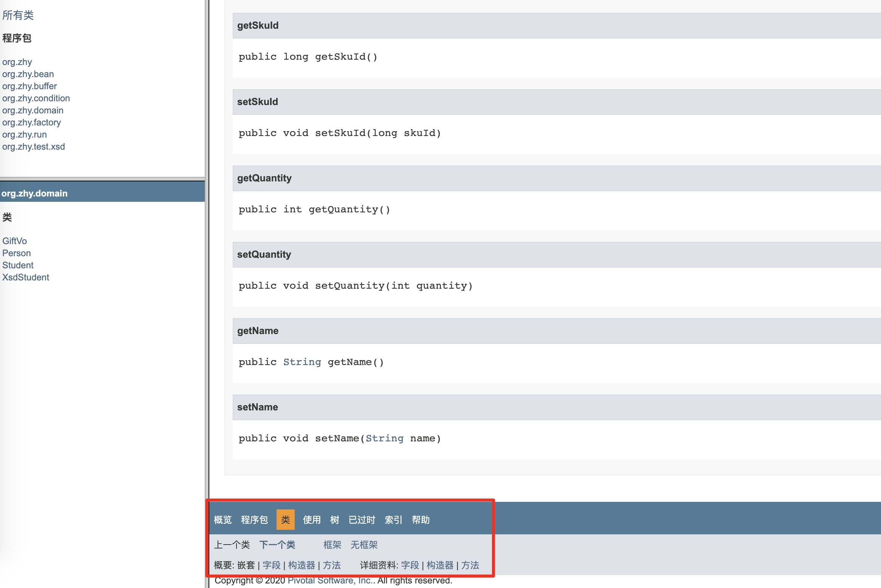The image size is (881, 588).
Task: Open the 树 class hierarchy view
Action: pyautogui.click(x=335, y=520)
